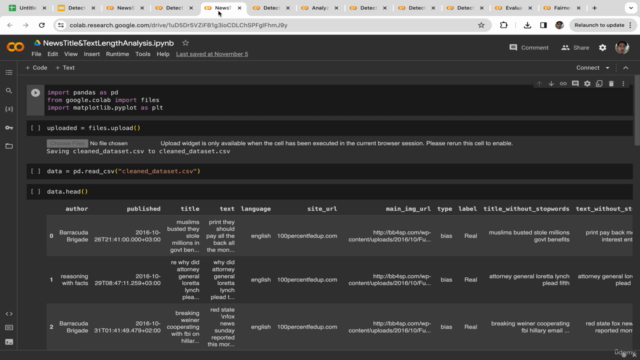This screenshot has height=360, width=640.
Task: Share the notebook
Action: [x=575, y=48]
